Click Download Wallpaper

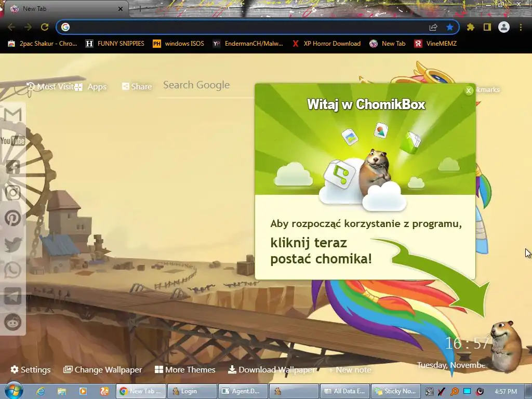click(x=271, y=369)
